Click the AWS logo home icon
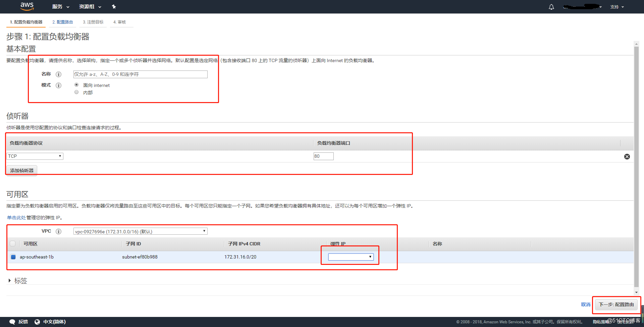This screenshot has height=327, width=644. [27, 6]
